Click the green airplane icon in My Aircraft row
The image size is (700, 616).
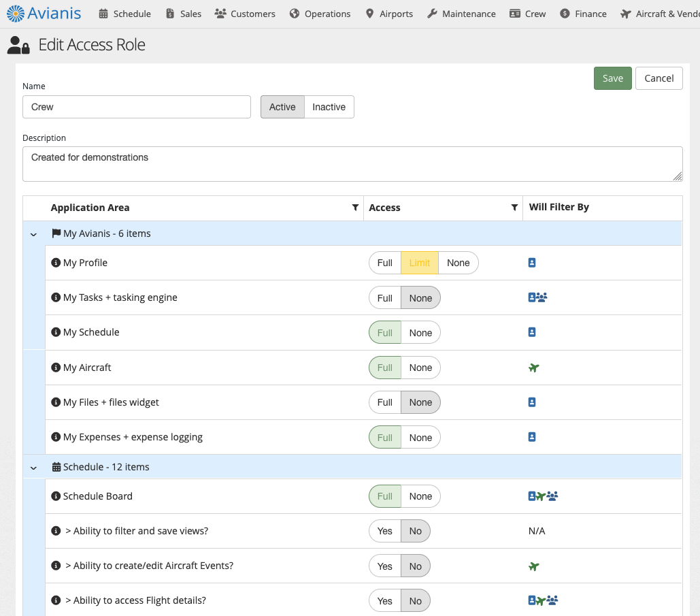pos(534,368)
